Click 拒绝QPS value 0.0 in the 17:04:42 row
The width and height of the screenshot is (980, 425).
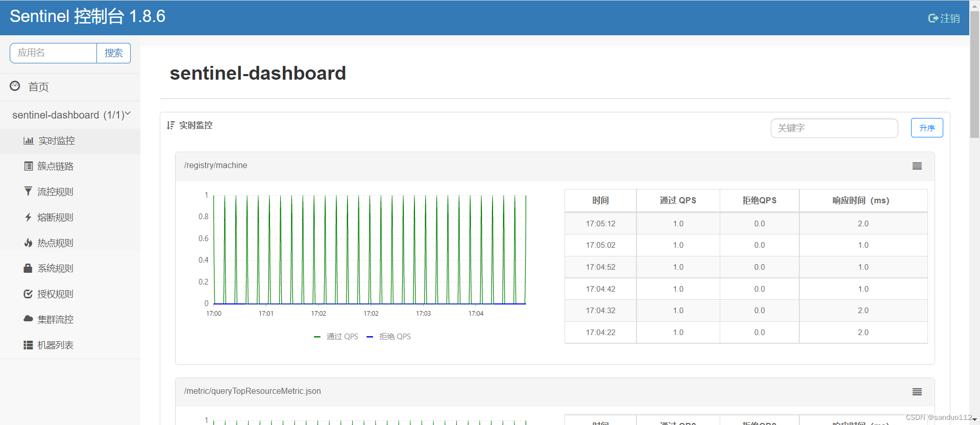point(759,289)
